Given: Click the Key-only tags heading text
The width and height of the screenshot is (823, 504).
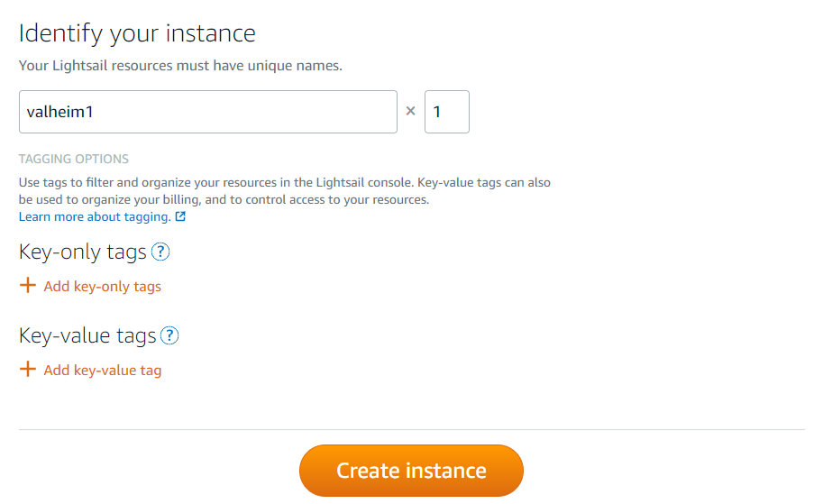Looking at the screenshot, I should (x=82, y=252).
